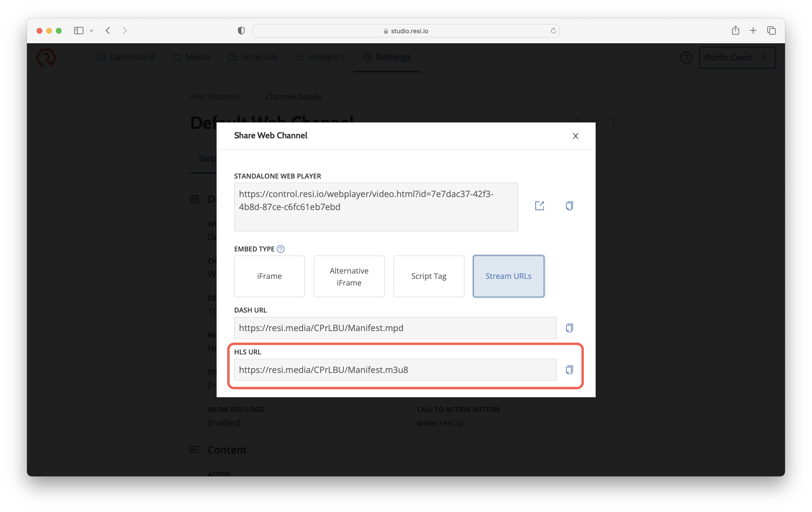
Task: Open standalone web player in new window
Action: (x=539, y=206)
